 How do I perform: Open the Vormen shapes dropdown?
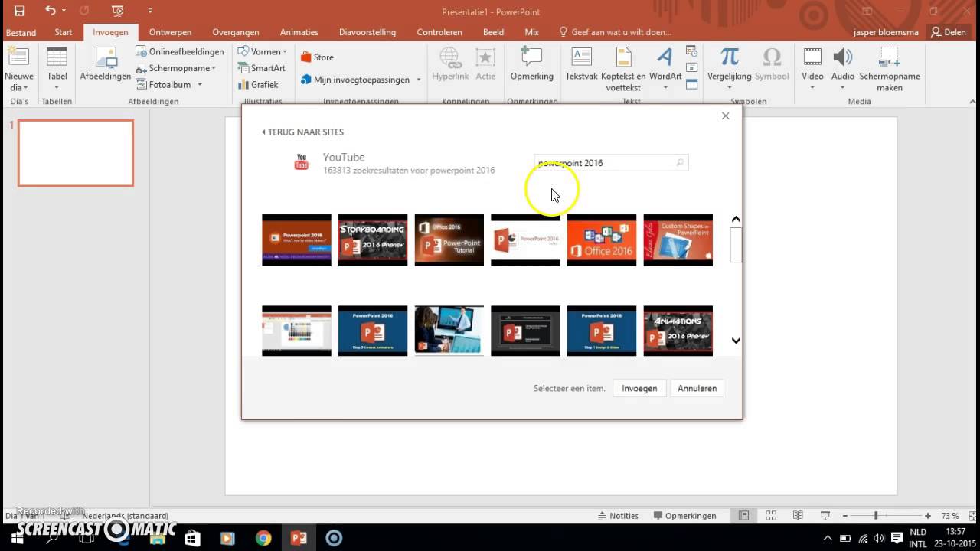tap(262, 51)
